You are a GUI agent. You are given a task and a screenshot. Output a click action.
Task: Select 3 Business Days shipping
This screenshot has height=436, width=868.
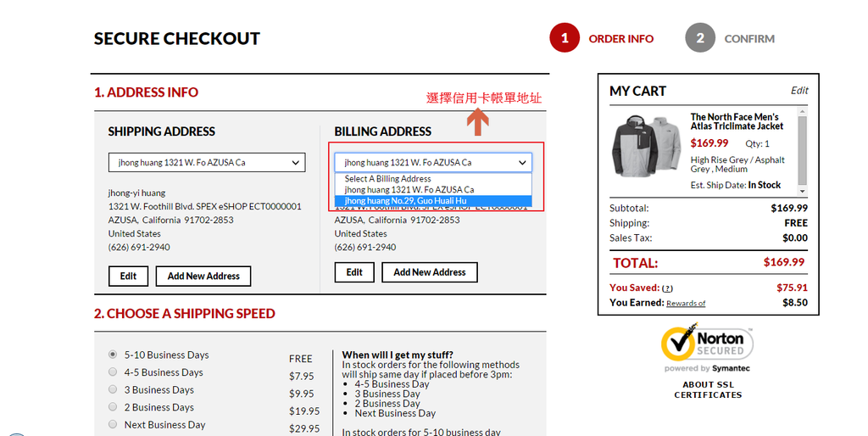113,388
